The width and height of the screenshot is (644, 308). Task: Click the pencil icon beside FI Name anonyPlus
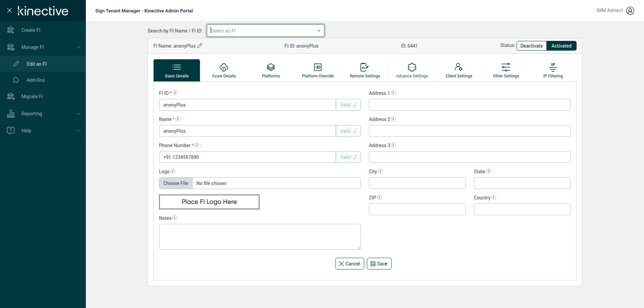click(x=200, y=46)
